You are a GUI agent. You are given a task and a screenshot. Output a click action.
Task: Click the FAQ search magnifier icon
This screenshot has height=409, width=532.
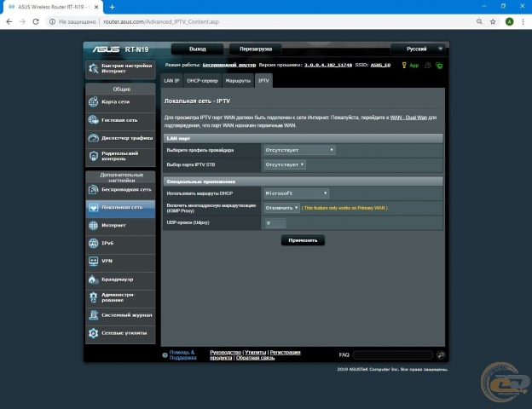pos(441,354)
